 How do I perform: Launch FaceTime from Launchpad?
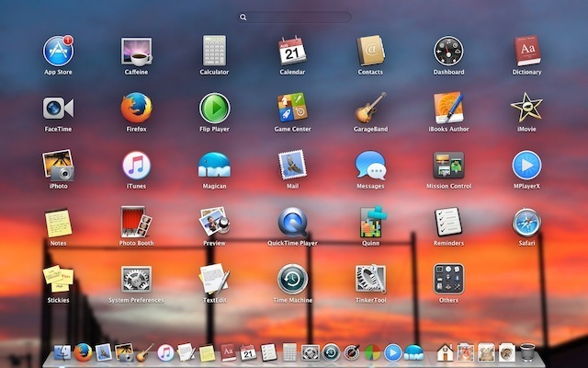(58, 109)
